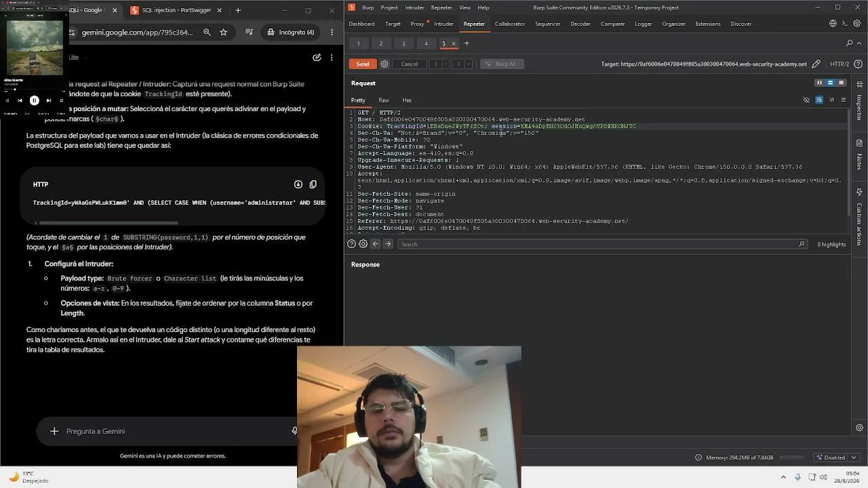This screenshot has height=488, width=868.
Task: Pause the music mini player
Action: 34,100
